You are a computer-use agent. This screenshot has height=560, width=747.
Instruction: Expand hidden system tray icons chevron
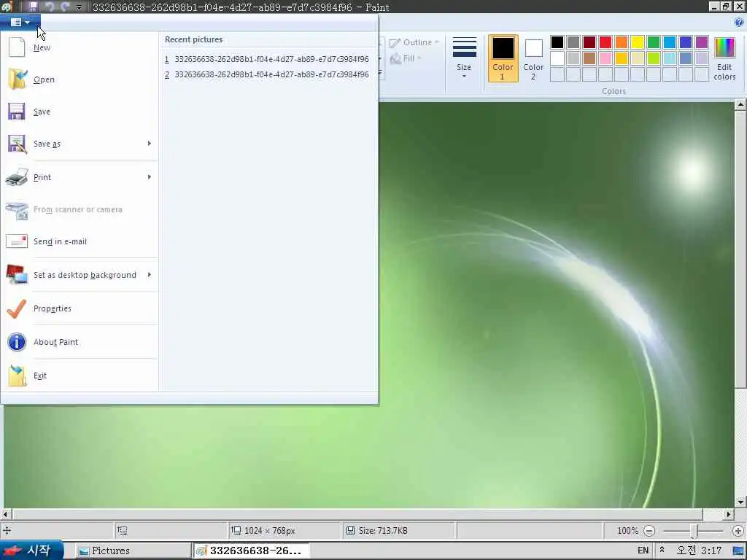(x=662, y=550)
